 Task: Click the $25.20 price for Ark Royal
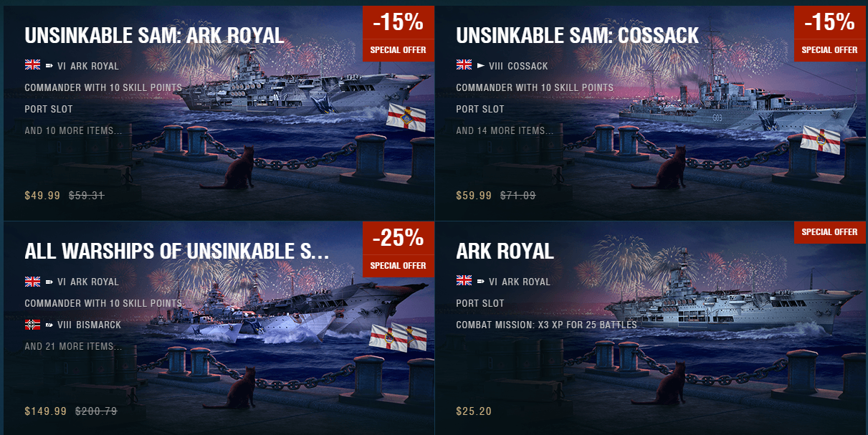[x=474, y=411]
